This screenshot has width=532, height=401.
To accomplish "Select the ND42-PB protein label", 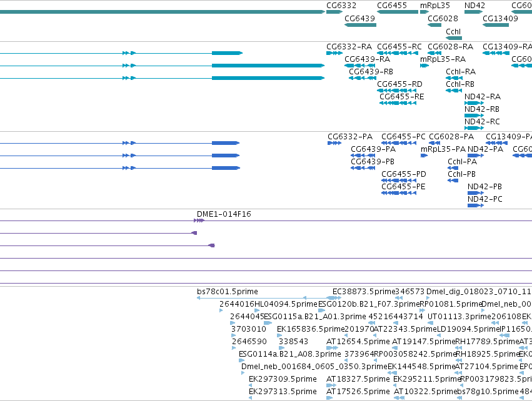I will (x=484, y=187).
